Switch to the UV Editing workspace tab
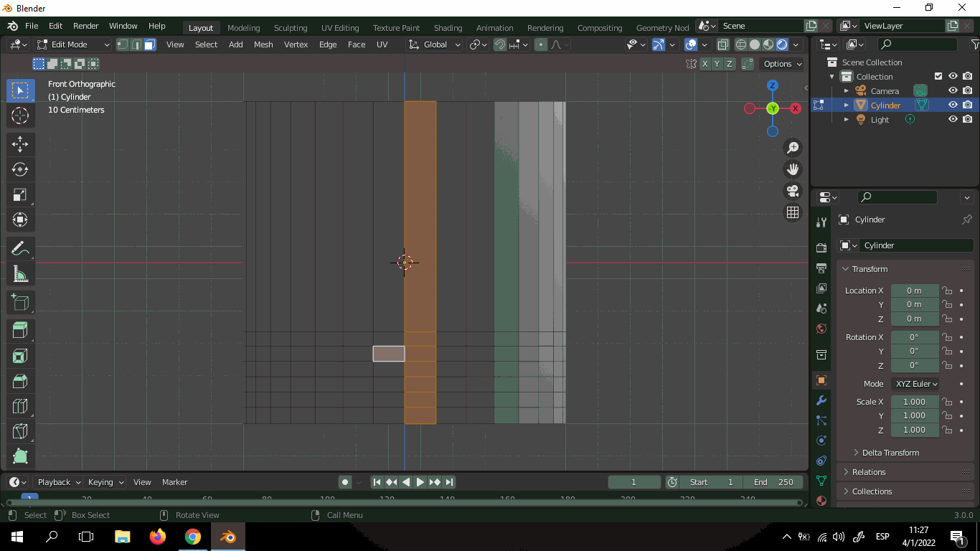Screen dimensions: 980x551 (x=340, y=28)
